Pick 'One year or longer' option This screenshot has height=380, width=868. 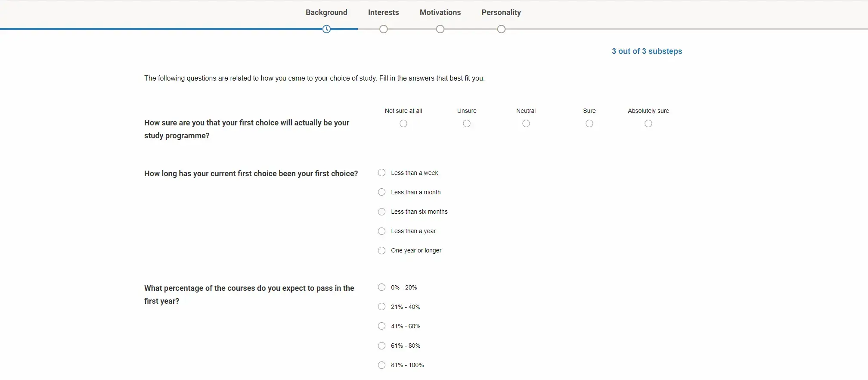(x=382, y=250)
